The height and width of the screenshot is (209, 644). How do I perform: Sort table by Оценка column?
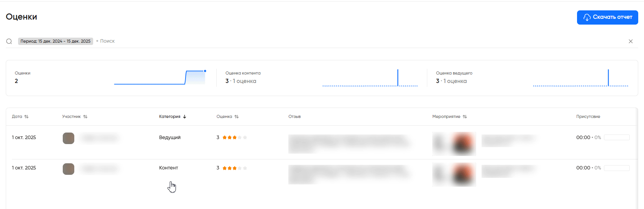[227, 117]
